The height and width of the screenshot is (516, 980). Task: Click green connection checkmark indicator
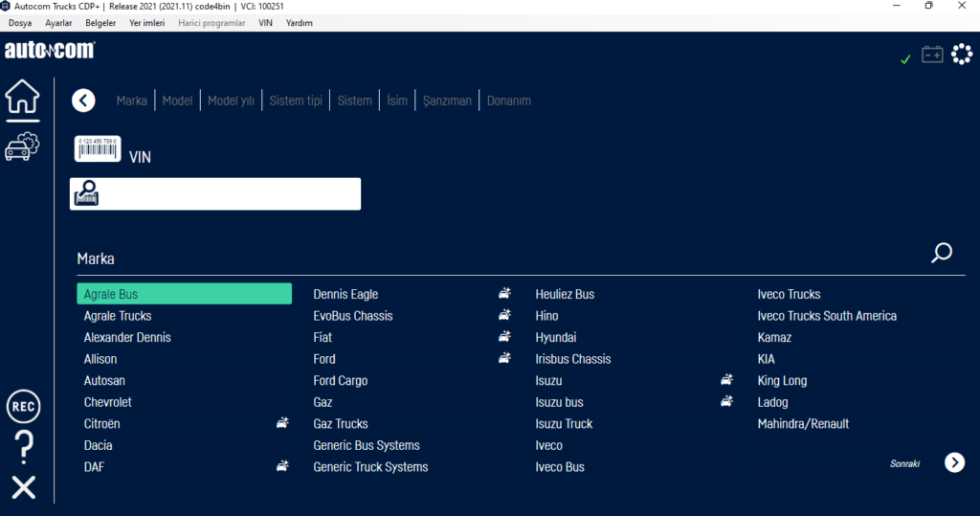[x=905, y=59]
